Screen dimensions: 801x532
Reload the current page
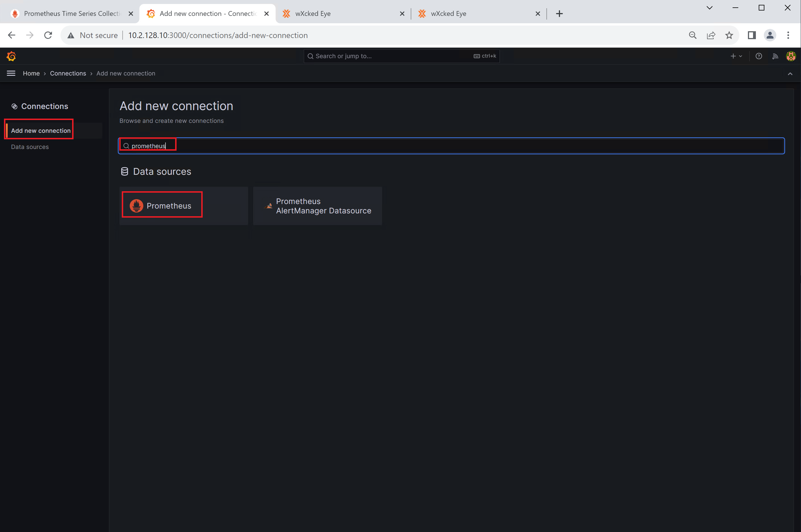tap(48, 35)
